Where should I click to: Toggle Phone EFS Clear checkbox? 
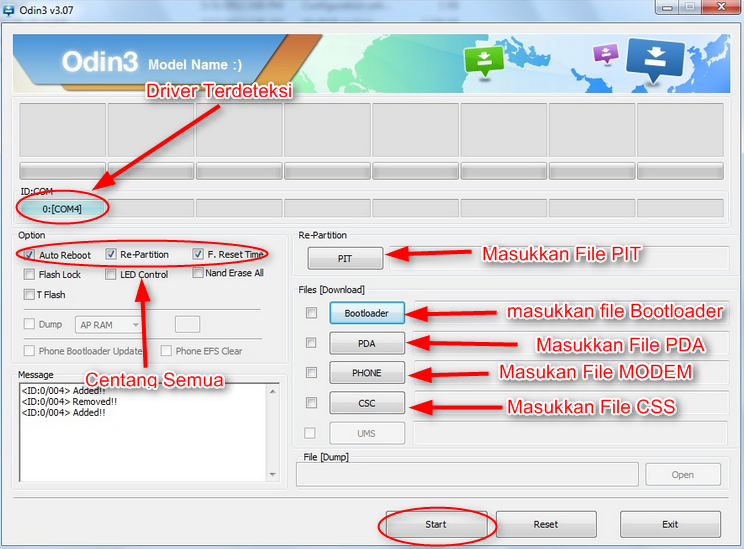(x=166, y=351)
